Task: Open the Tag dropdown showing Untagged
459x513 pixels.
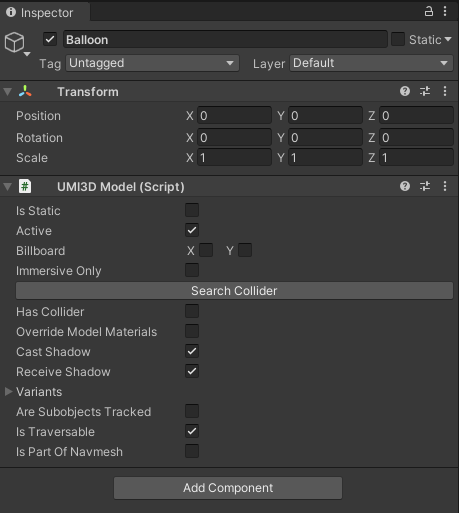Action: click(152, 63)
